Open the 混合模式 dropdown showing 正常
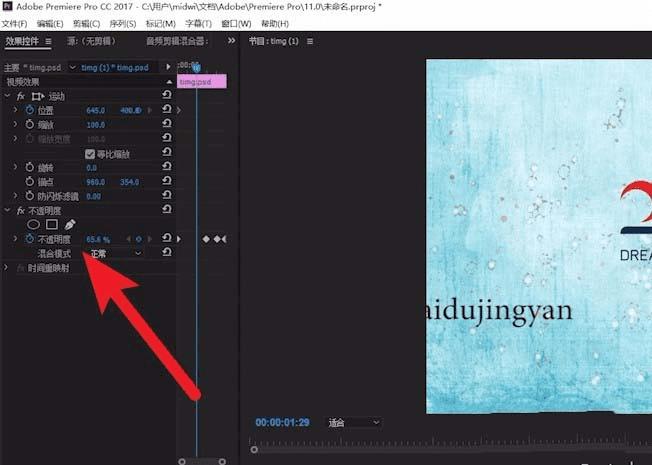The width and height of the screenshot is (652, 465). click(115, 253)
